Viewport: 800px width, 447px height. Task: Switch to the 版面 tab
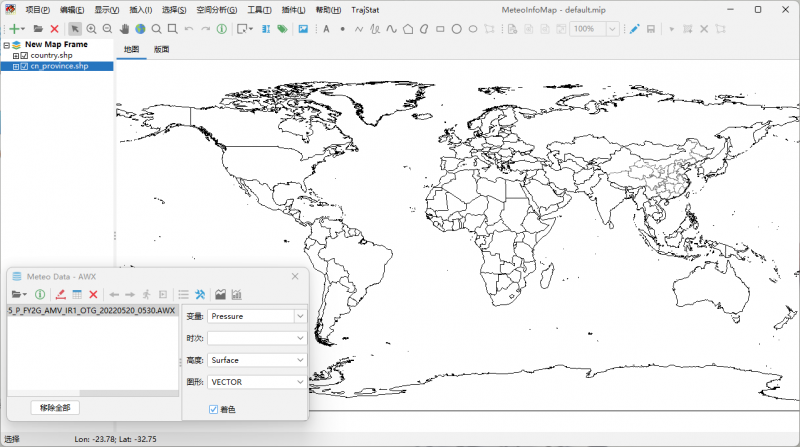tap(161, 49)
